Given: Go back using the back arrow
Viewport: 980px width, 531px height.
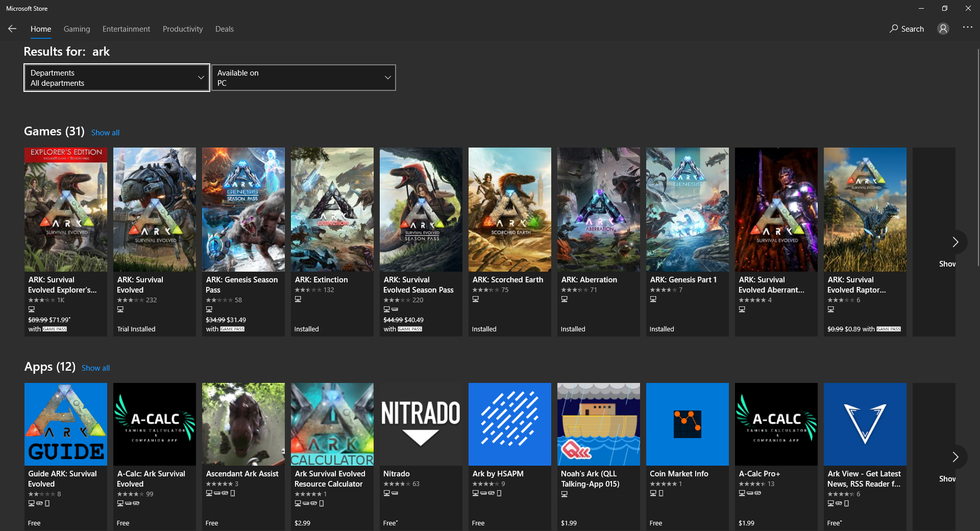Looking at the screenshot, I should pyautogui.click(x=12, y=29).
